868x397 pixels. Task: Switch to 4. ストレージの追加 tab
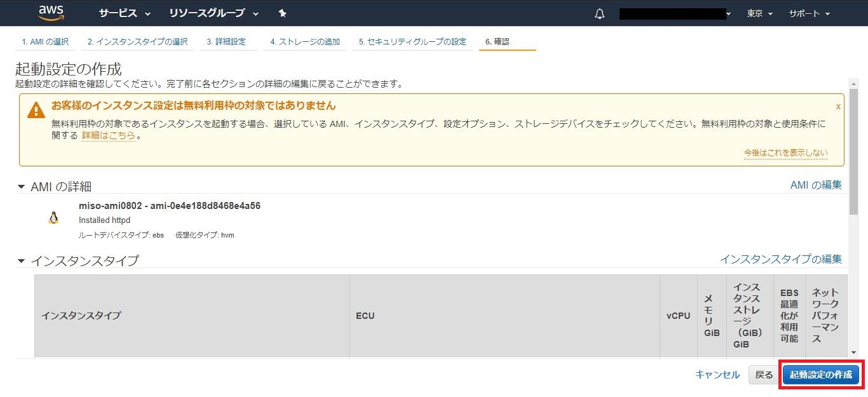point(304,42)
